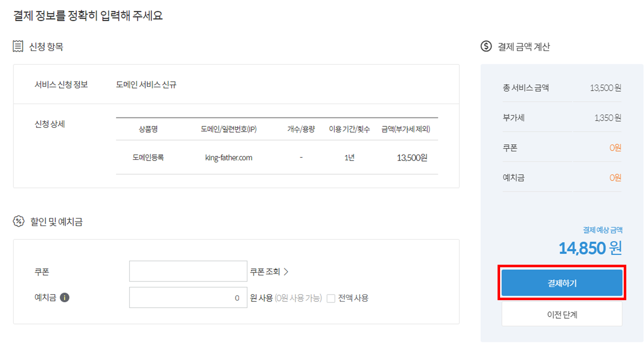Click the 도메인등록 product cell

[x=148, y=157]
